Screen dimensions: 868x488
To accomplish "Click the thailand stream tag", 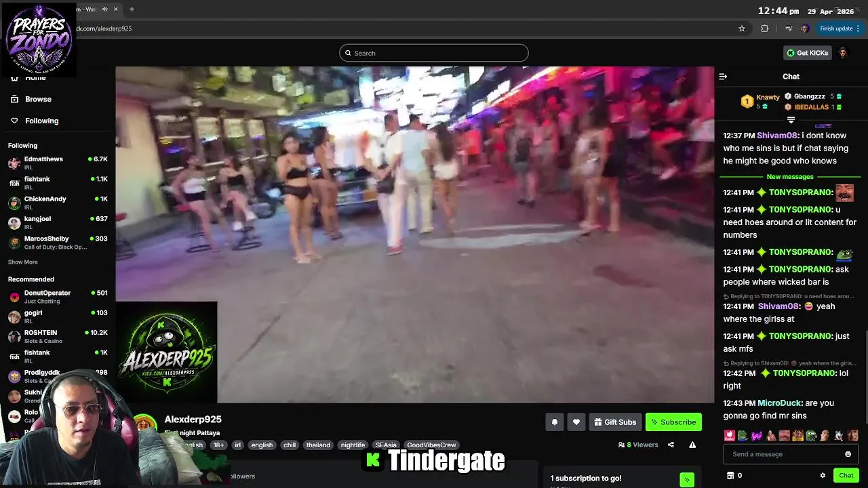I will (x=318, y=445).
